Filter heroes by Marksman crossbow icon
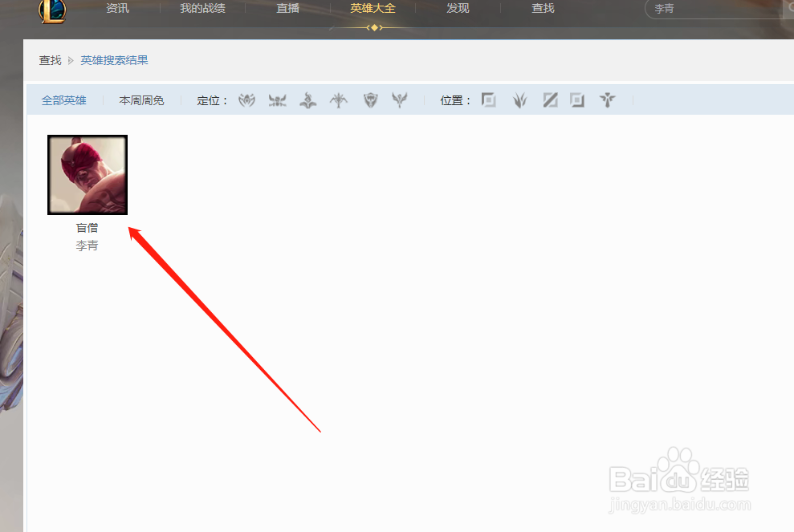 [x=339, y=100]
